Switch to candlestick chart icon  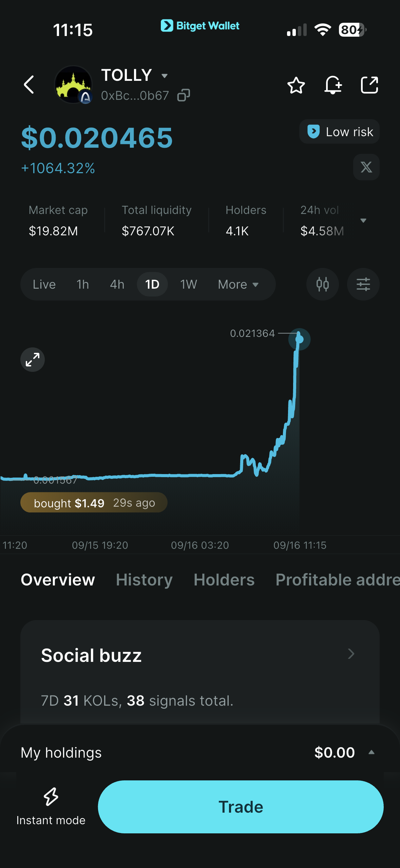(322, 284)
